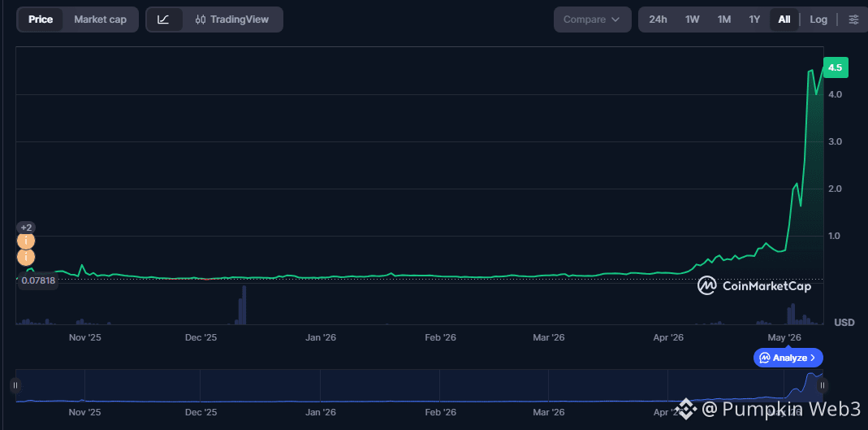Click the 3.0 price axis label
The image size is (868, 430).
(836, 142)
